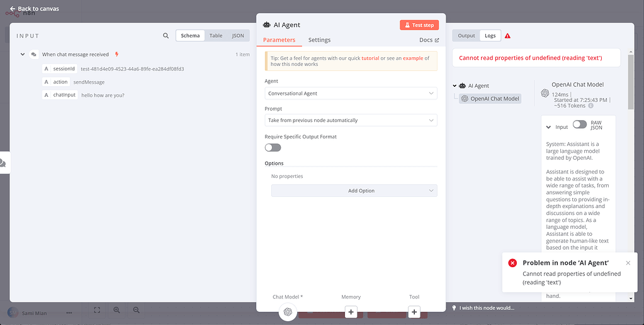Add a Tool sub-node with plus

pos(414,312)
